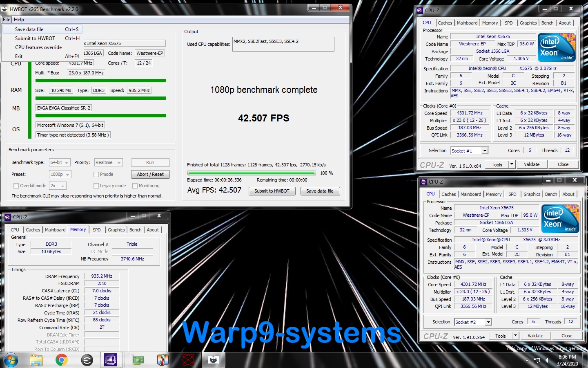Minimize the CPU-Z Memory window

[132, 216]
